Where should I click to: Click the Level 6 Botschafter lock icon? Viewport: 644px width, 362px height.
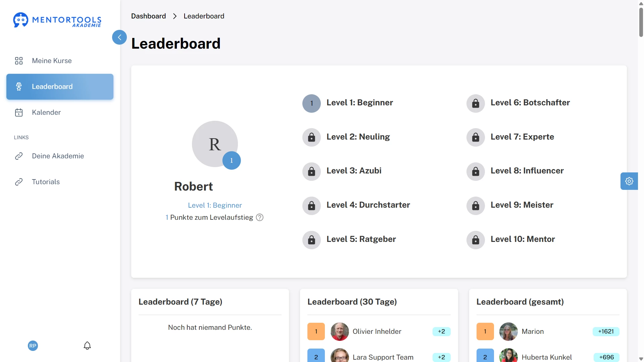[x=476, y=103]
